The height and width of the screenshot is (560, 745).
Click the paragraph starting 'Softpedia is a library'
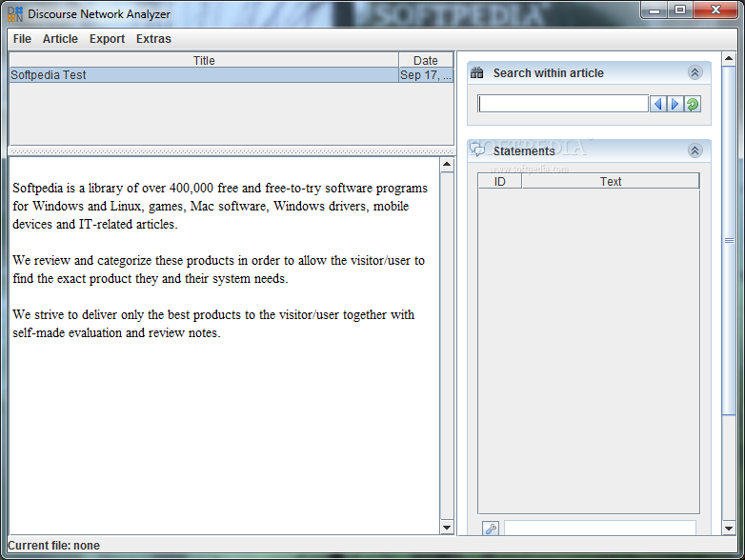(x=220, y=206)
